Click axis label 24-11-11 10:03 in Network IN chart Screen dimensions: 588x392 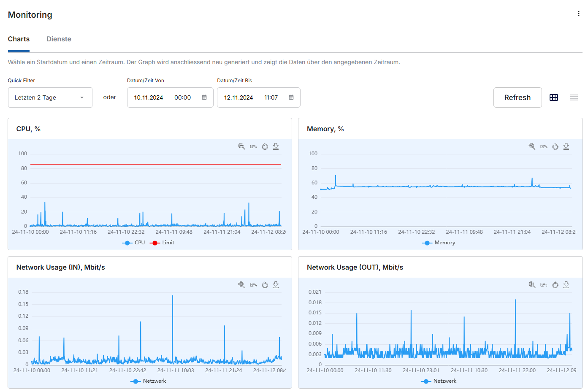click(176, 370)
